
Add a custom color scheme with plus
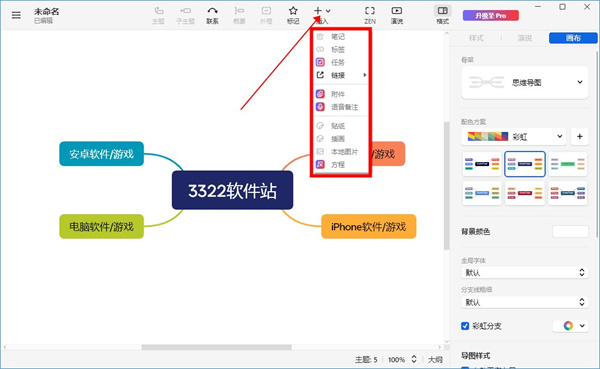[x=579, y=136]
